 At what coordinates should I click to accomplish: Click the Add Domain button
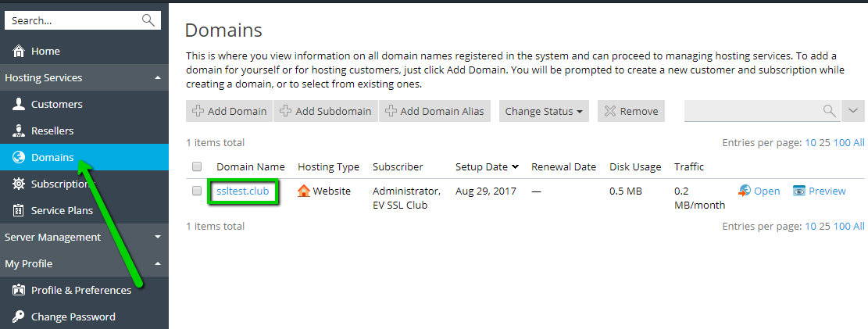pos(229,111)
